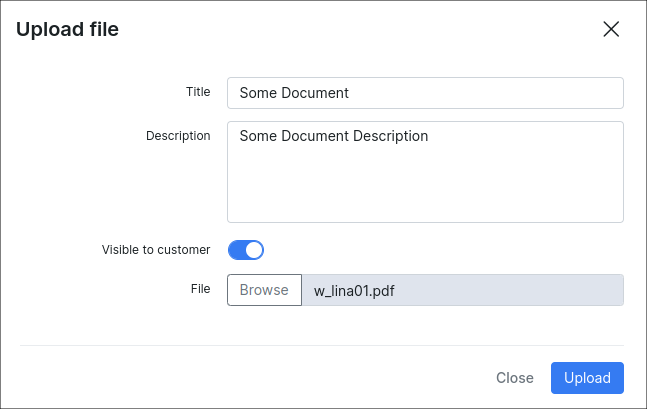
Task: Disable the Visible to customer toggle
Action: pos(246,250)
